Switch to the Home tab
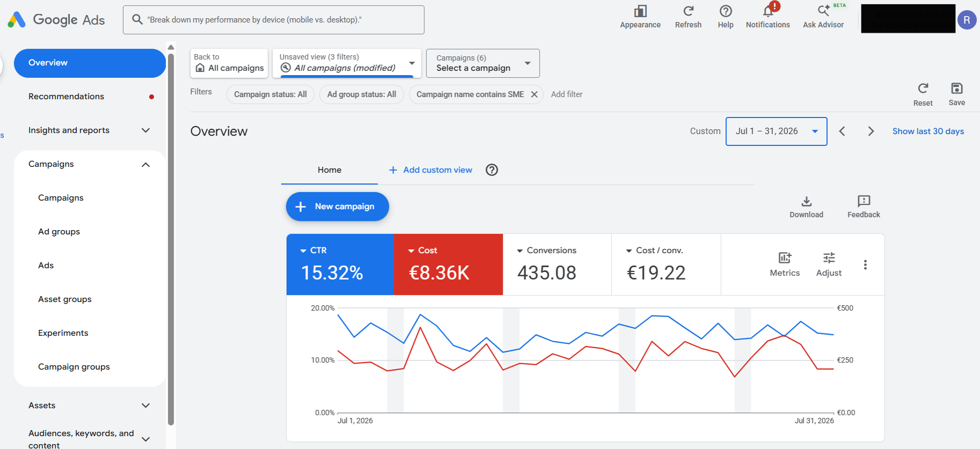The height and width of the screenshot is (449, 980). [x=330, y=170]
